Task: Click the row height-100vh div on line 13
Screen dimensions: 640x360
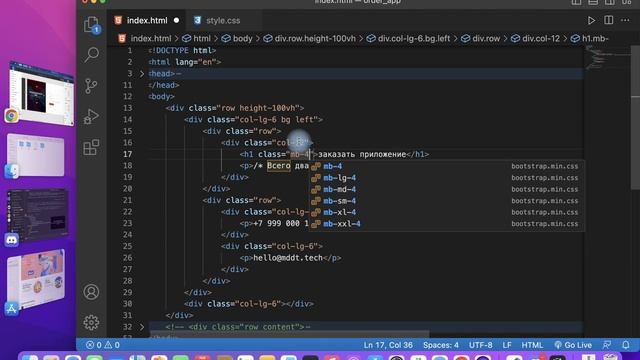Action: pyautogui.click(x=235, y=108)
